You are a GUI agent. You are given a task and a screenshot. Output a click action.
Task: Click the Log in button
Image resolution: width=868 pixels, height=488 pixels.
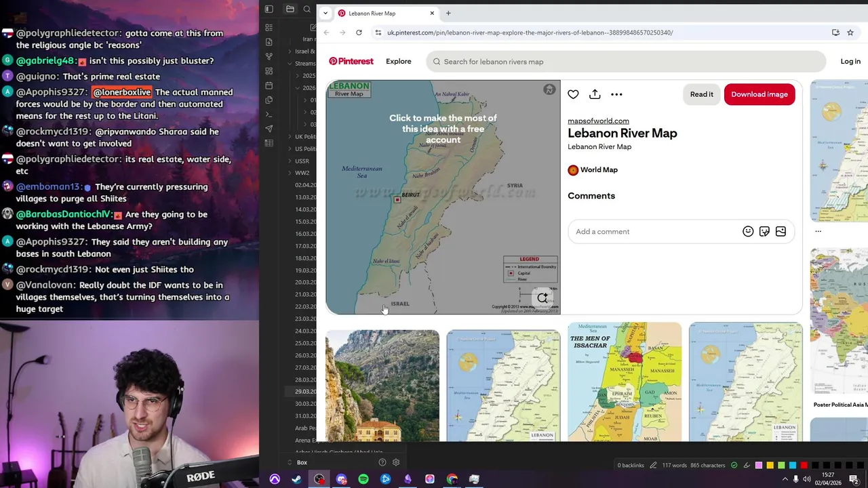[850, 62]
